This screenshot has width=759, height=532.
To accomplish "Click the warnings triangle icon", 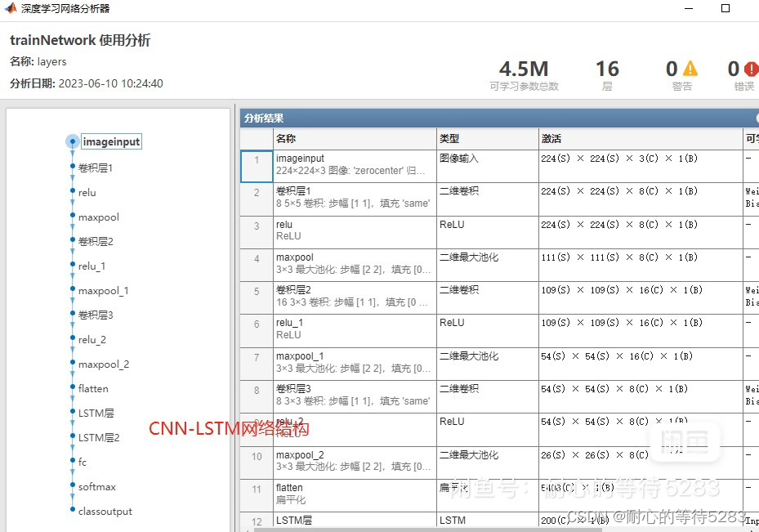I will click(690, 69).
